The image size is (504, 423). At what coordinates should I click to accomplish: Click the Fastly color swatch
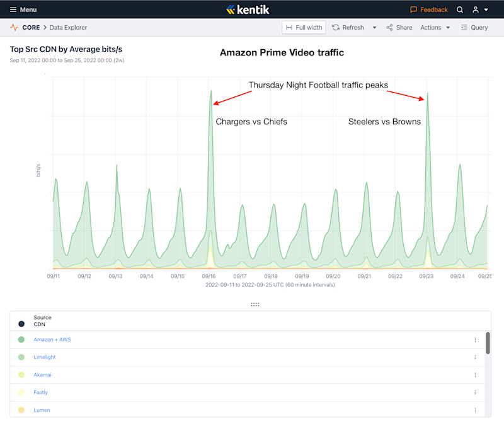[x=21, y=392]
